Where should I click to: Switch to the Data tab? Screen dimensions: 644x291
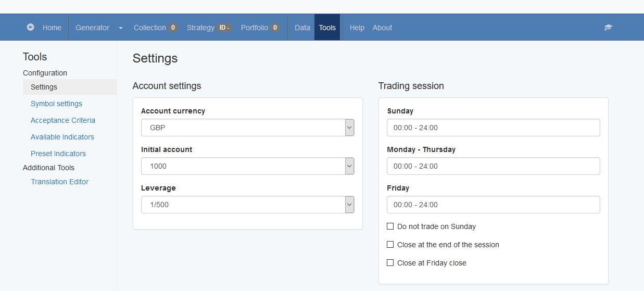tap(302, 28)
